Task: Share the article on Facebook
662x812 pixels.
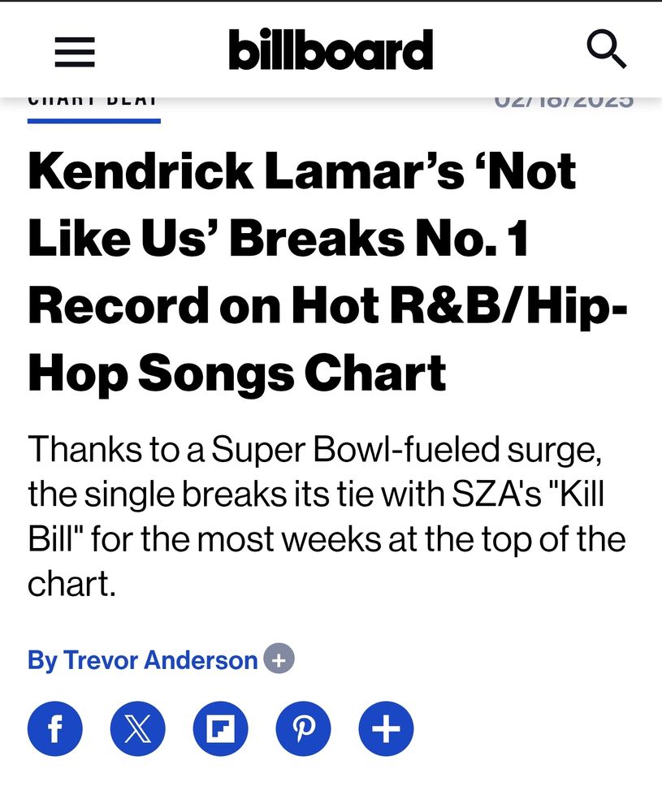Action: pyautogui.click(x=55, y=728)
